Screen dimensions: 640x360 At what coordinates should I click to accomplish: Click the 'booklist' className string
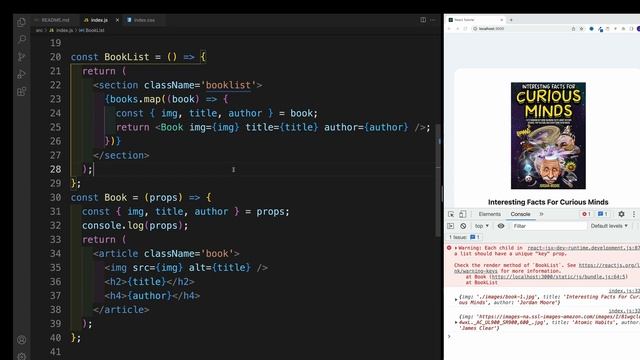[228, 85]
